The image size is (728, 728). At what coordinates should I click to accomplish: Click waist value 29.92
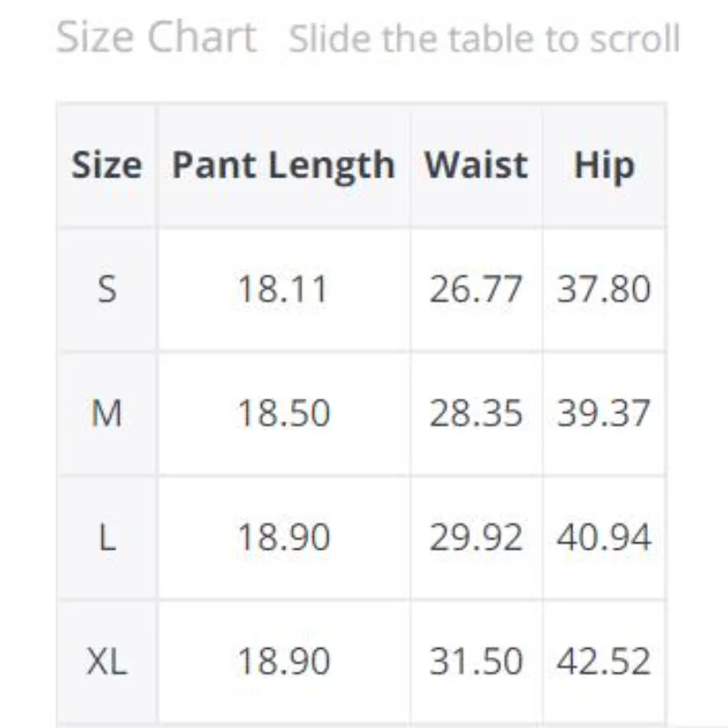[476, 538]
